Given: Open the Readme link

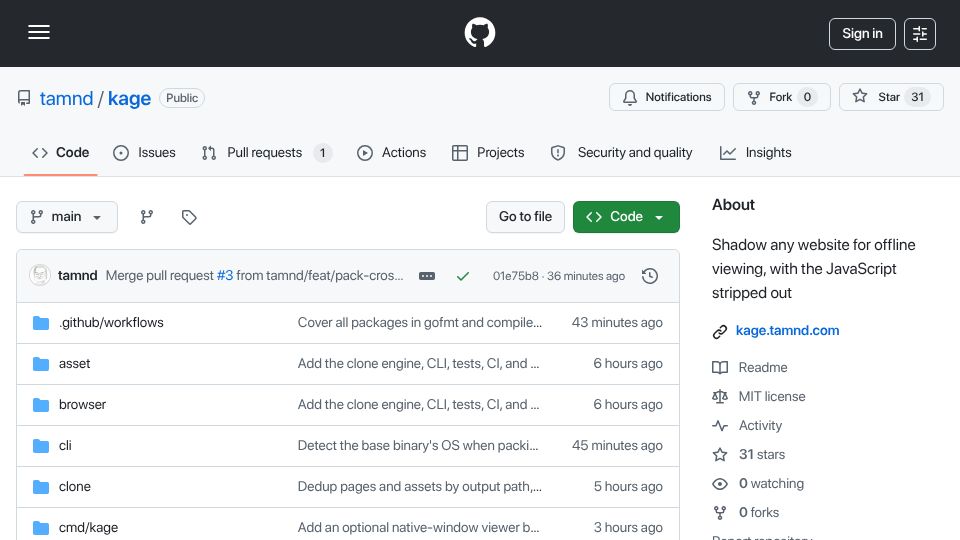Looking at the screenshot, I should pos(763,367).
